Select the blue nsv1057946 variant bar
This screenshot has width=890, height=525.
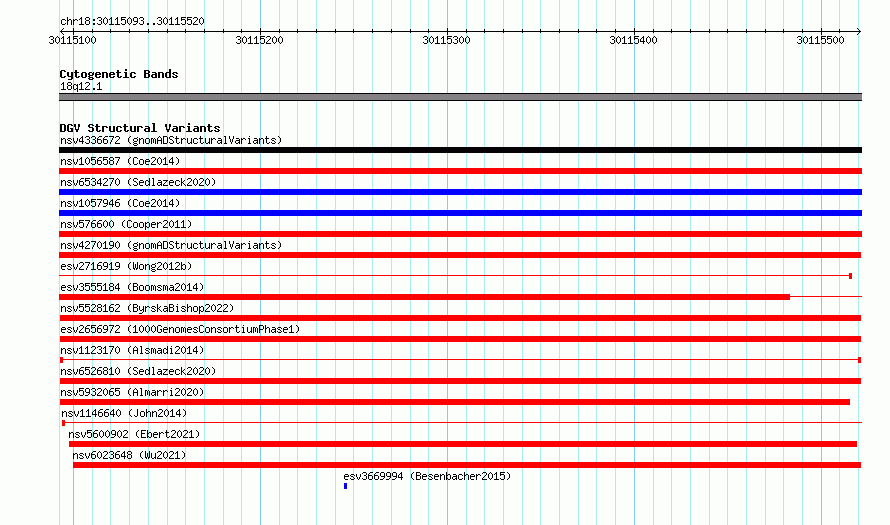[x=460, y=213]
